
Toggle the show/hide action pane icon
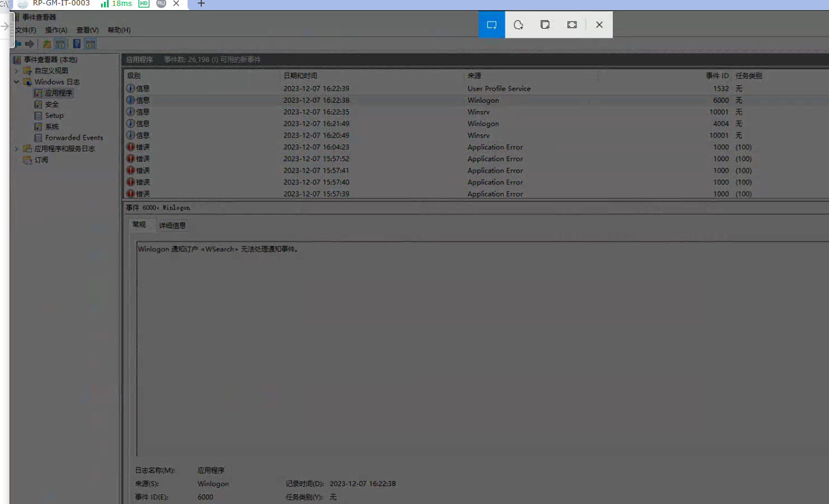90,44
